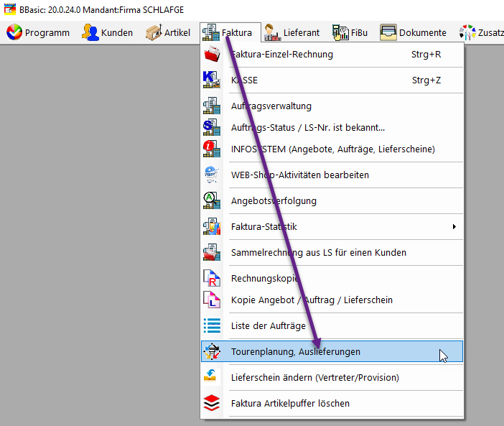Select Faktura-Einzel-Rechnung menu entry
Screen dimensions: 504x426
click(x=332, y=55)
